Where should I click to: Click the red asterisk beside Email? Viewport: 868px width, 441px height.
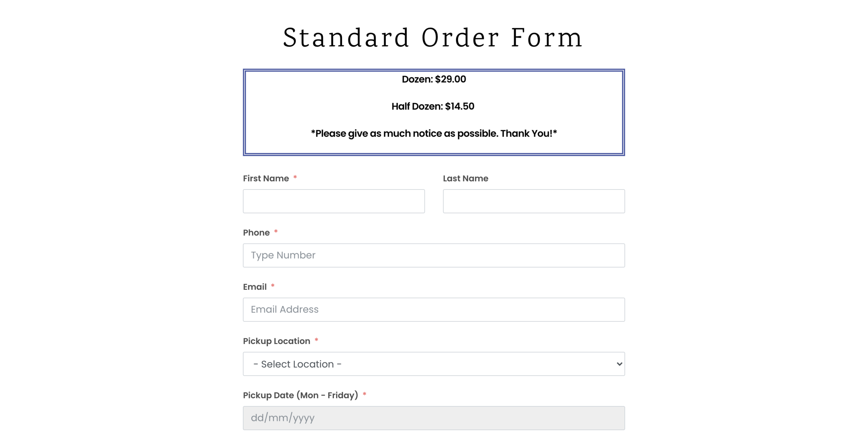point(273,286)
